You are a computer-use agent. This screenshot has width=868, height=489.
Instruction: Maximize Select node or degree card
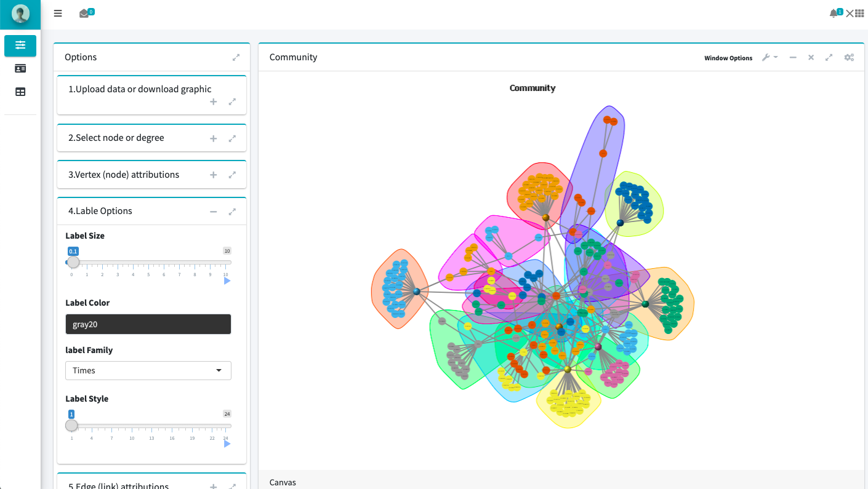click(232, 138)
